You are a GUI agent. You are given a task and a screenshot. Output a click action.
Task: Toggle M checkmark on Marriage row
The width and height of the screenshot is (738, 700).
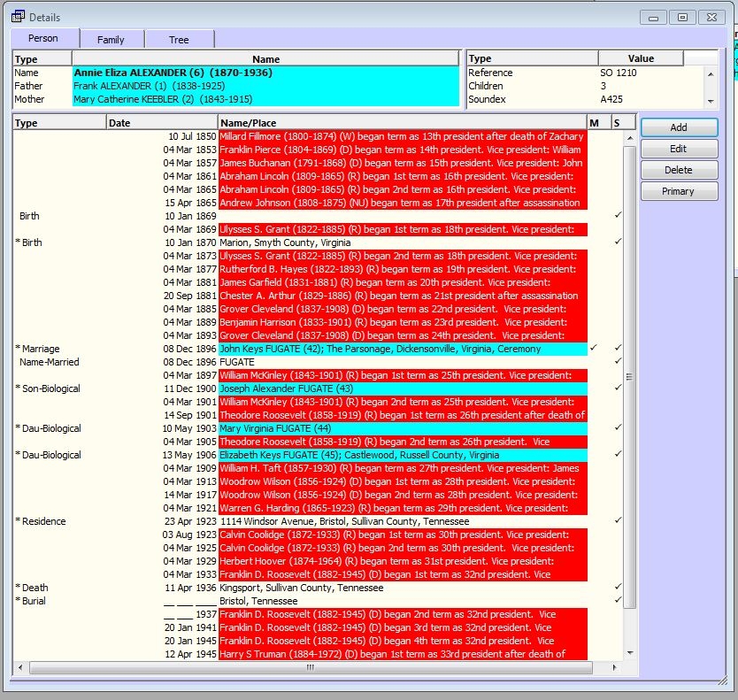pos(594,348)
